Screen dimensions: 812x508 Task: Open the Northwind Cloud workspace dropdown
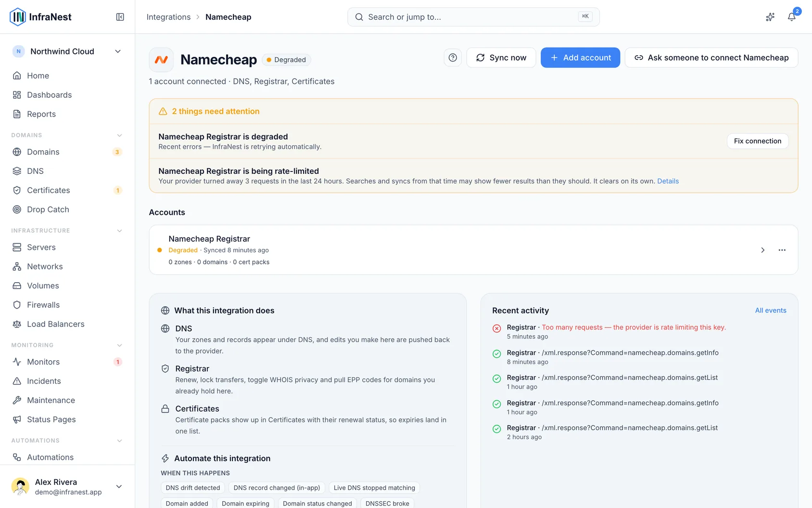click(x=67, y=52)
